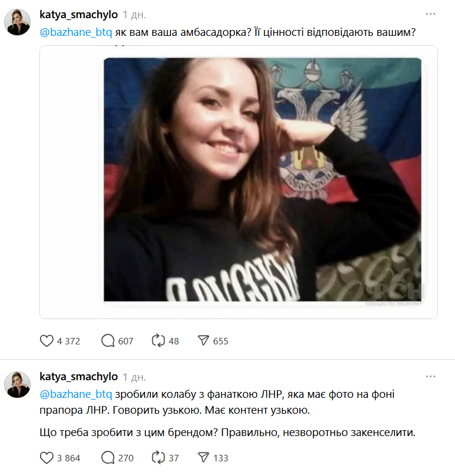The width and height of the screenshot is (455, 476).
Task: Open replies on the post with 607 comments
Action: 108,341
